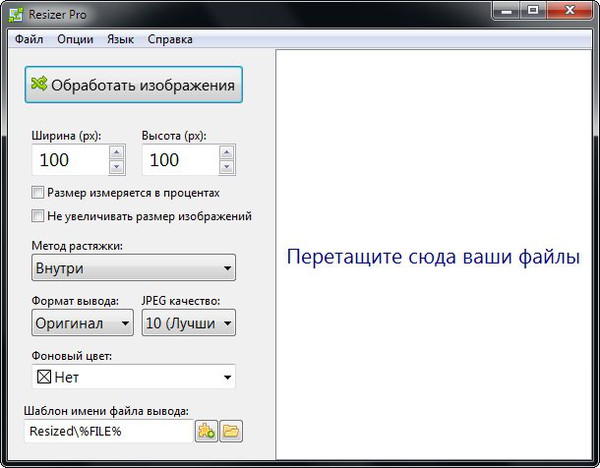Increase width with the up arrow
Viewport: 600px width, 468px height.
tap(116, 153)
